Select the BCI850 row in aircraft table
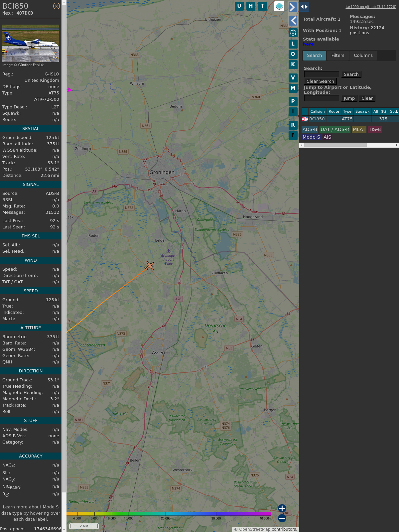The width and height of the screenshot is (399, 532). coord(350,119)
